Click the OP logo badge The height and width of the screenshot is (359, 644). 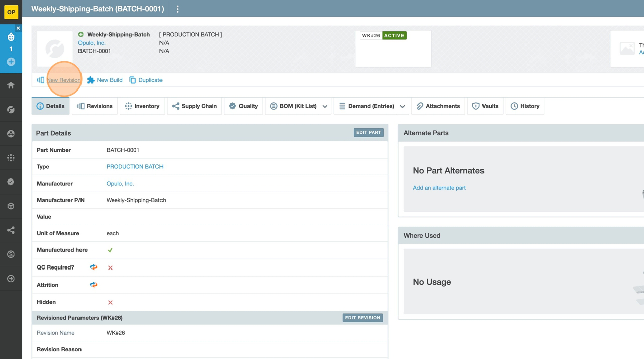11,12
